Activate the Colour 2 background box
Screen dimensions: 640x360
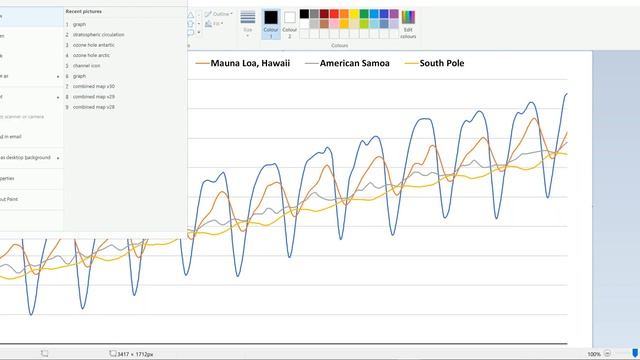[289, 24]
